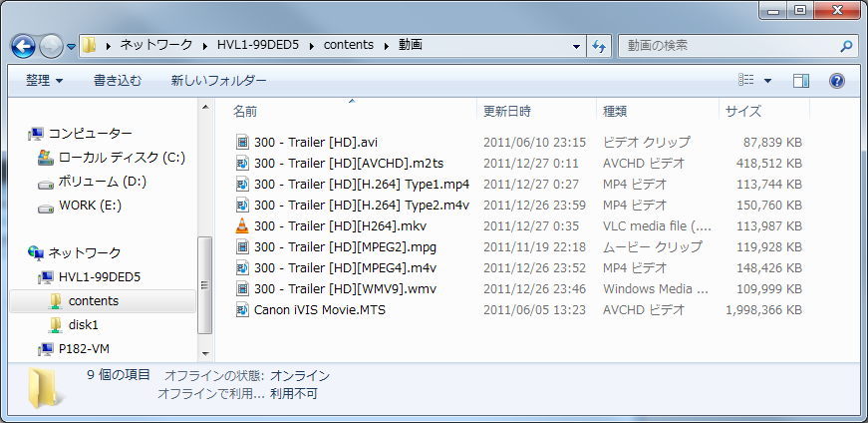The image size is (868, 423).
Task: Open the Help question mark icon
Action: pos(836,81)
